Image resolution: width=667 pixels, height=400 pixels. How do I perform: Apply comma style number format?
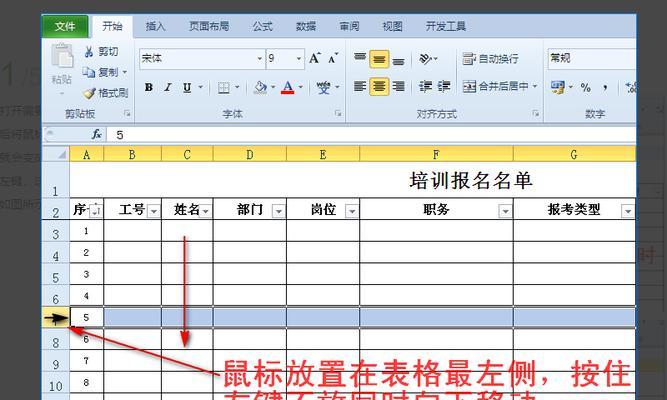pos(605,88)
